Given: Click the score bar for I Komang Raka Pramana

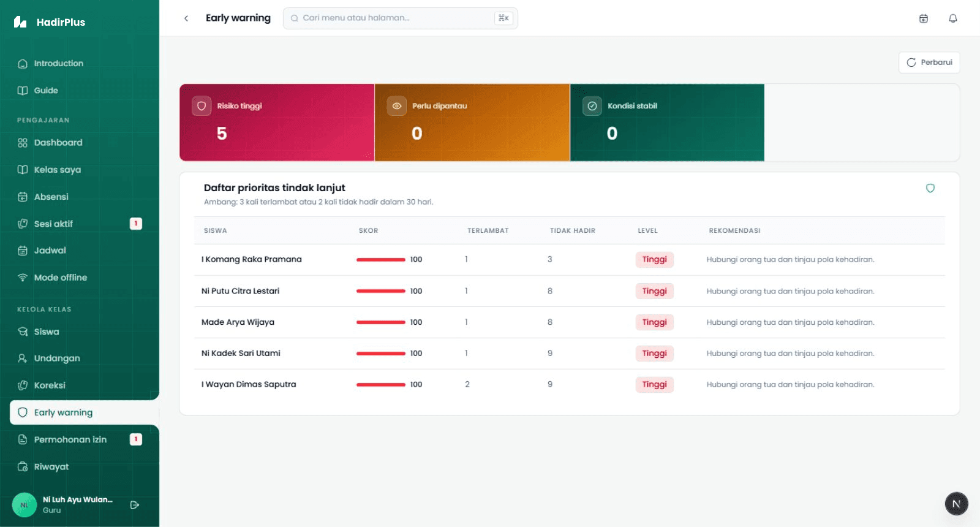Looking at the screenshot, I should coord(381,260).
